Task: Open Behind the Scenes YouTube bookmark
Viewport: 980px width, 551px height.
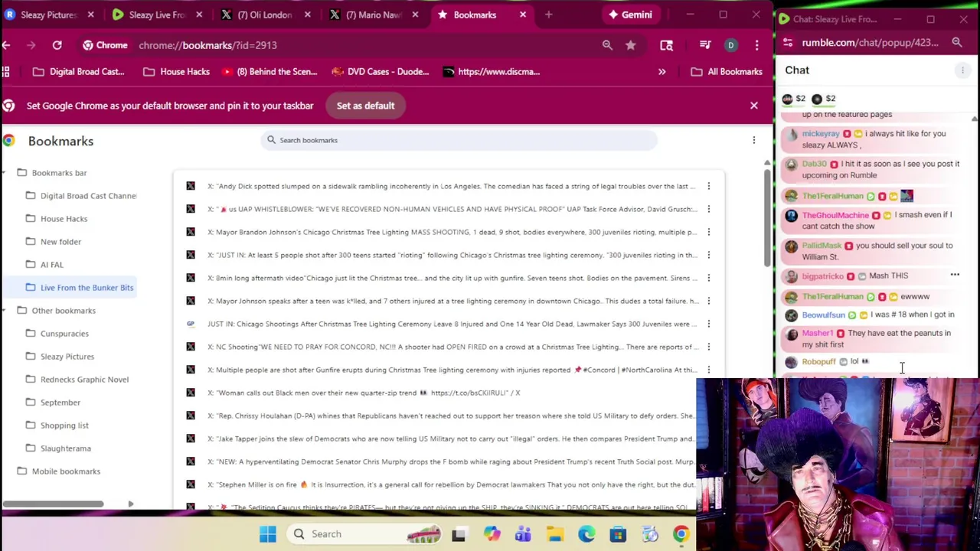Action: coord(269,72)
